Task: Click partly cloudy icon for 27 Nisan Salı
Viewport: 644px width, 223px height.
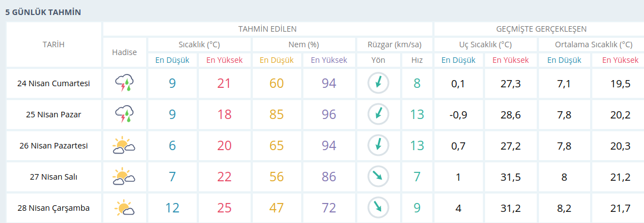Action: 124,177
